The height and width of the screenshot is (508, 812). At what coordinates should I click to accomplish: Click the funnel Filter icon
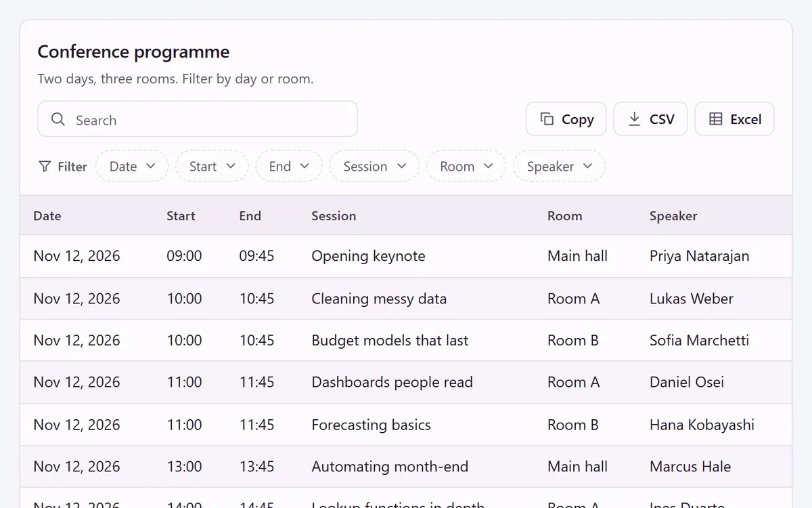point(45,167)
